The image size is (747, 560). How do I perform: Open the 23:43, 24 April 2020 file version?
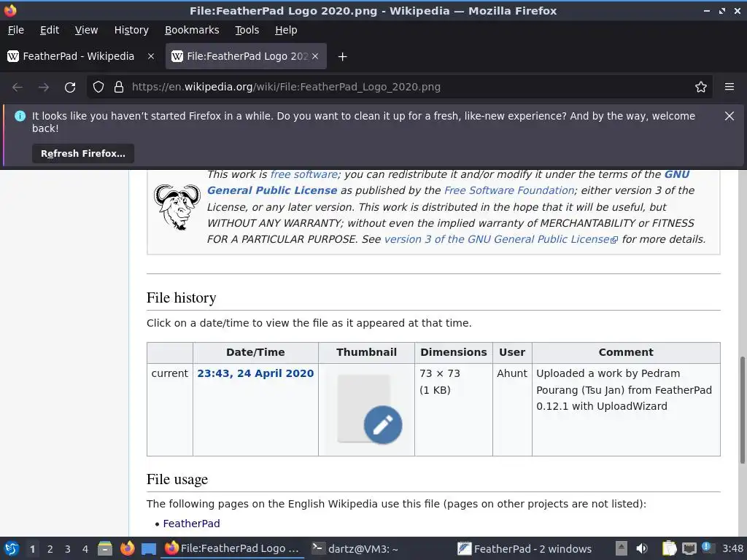(x=255, y=373)
